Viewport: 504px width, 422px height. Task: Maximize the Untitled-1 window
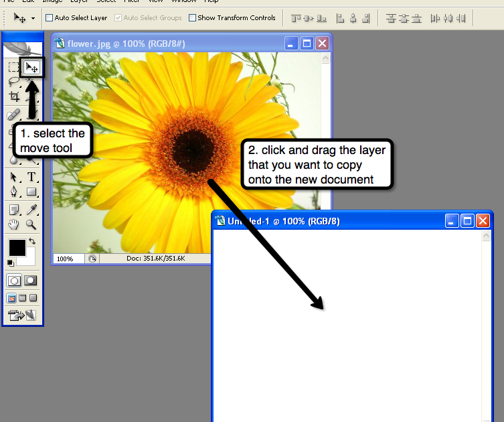(x=467, y=221)
